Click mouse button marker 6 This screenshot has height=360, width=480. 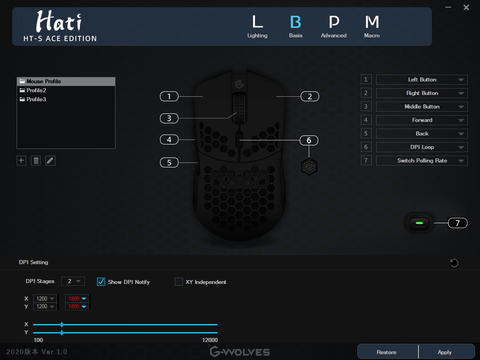pyautogui.click(x=309, y=140)
